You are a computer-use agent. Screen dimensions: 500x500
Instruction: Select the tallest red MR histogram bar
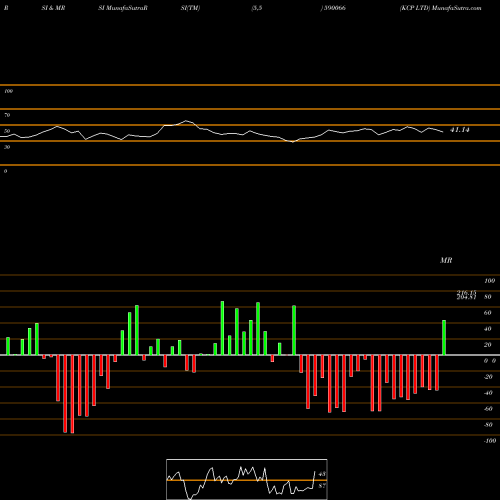(x=72, y=394)
